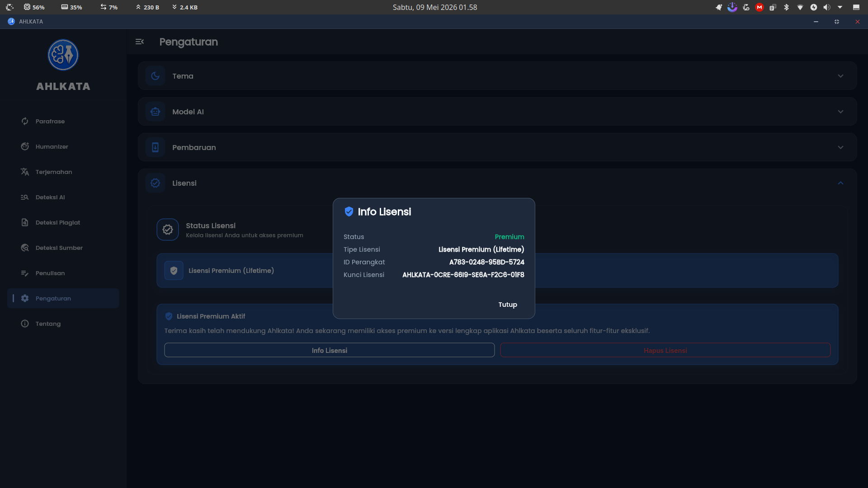The image size is (868, 488).
Task: Click the memory usage 35% indicator
Action: (71, 7)
